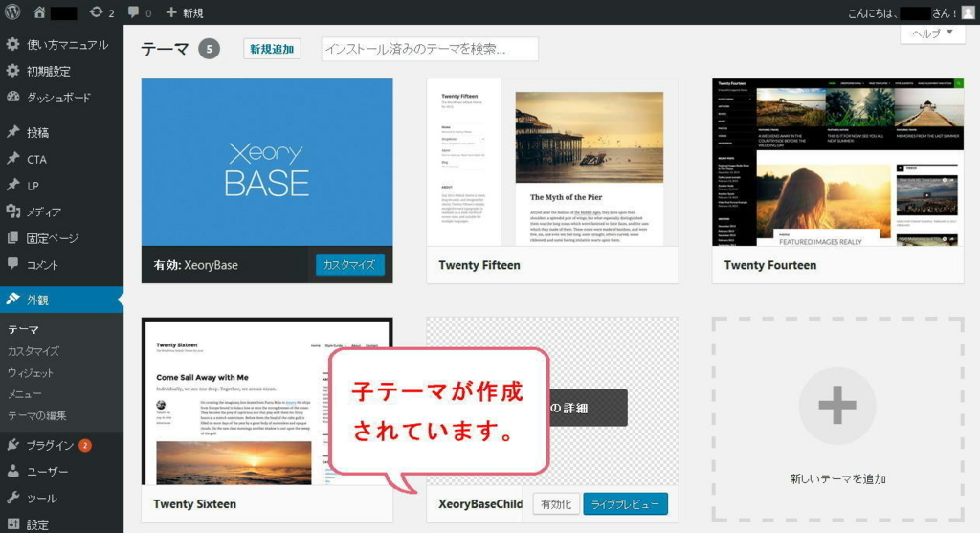Click the user avatar in admin bar

(968, 12)
